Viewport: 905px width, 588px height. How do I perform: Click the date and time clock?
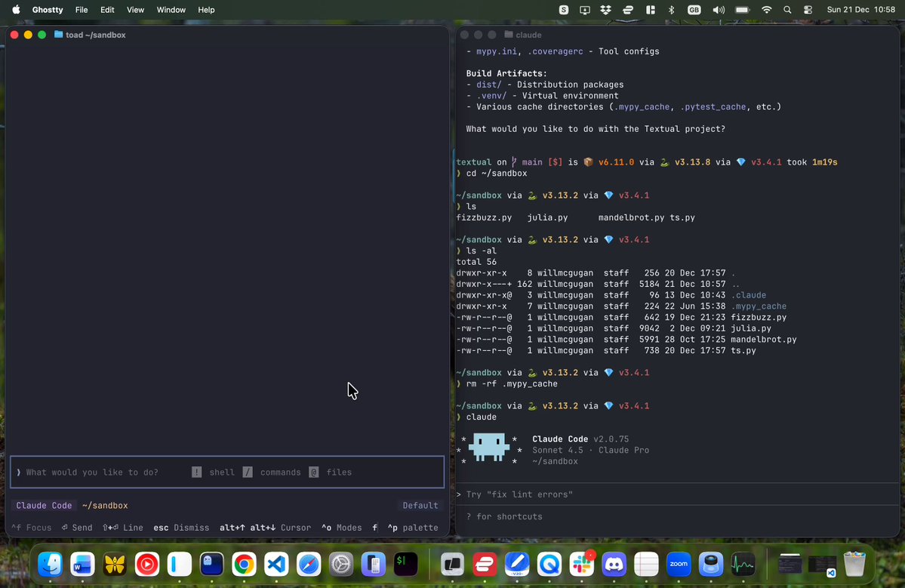(860, 10)
